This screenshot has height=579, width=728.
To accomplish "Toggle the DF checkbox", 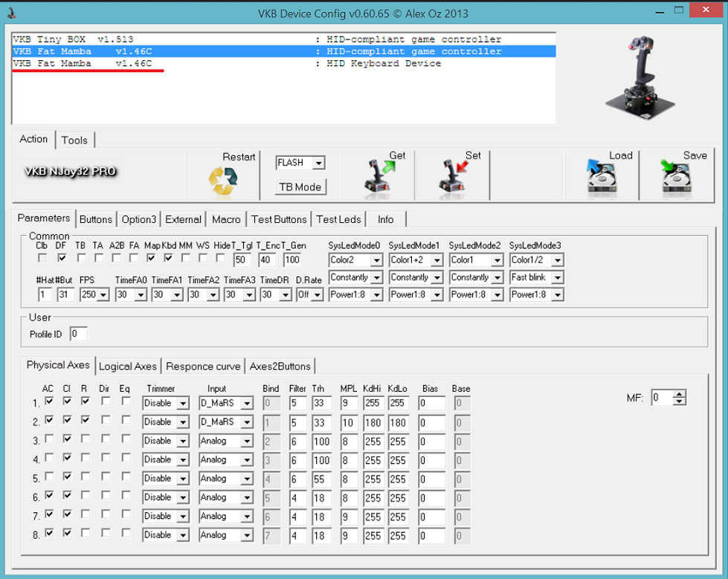I will point(62,257).
